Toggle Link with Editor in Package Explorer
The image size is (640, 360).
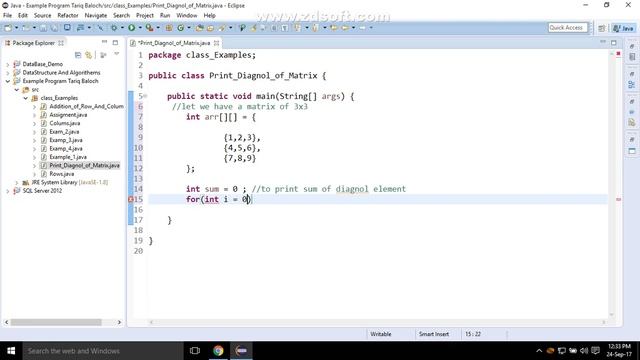[89, 55]
